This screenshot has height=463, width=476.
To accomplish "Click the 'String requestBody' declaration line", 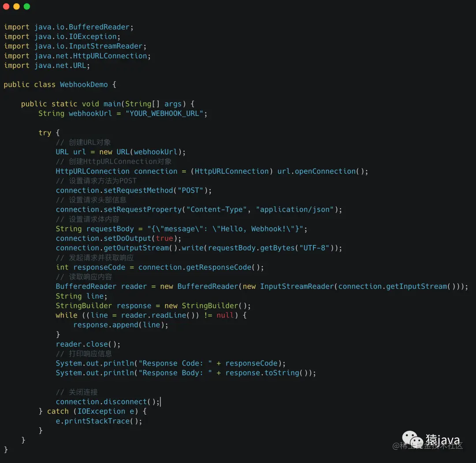I will 182,229.
